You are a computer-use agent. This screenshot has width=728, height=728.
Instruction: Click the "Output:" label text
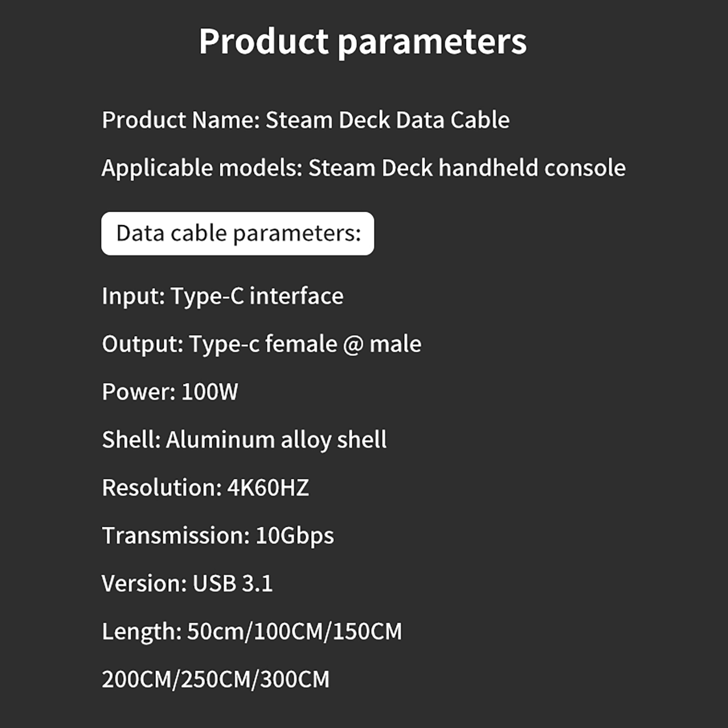click(x=142, y=344)
